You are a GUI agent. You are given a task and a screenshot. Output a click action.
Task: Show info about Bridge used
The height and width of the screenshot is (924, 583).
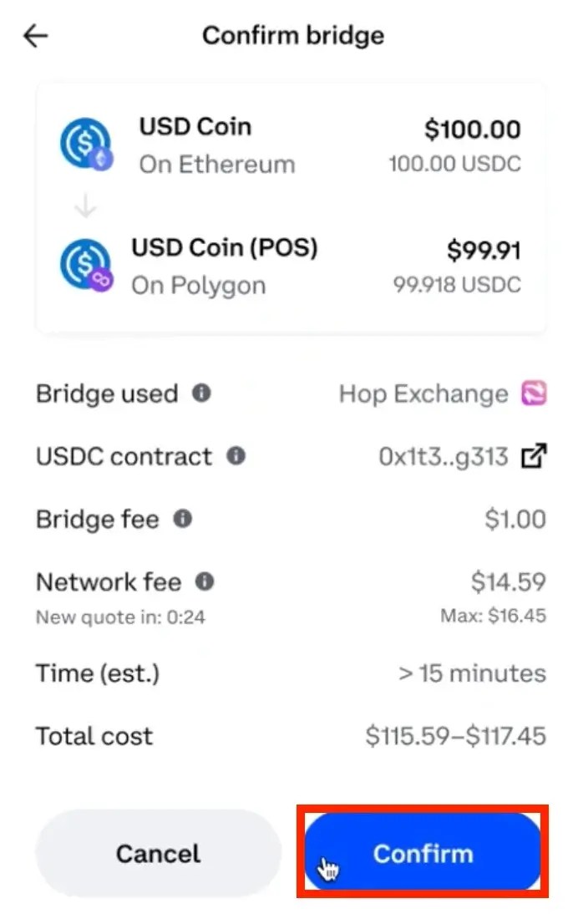[x=201, y=393]
